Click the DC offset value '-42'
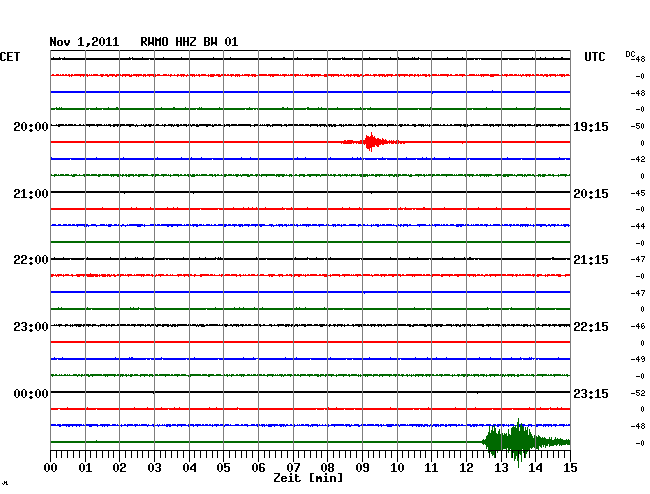The image size is (650, 494). pyautogui.click(x=638, y=159)
